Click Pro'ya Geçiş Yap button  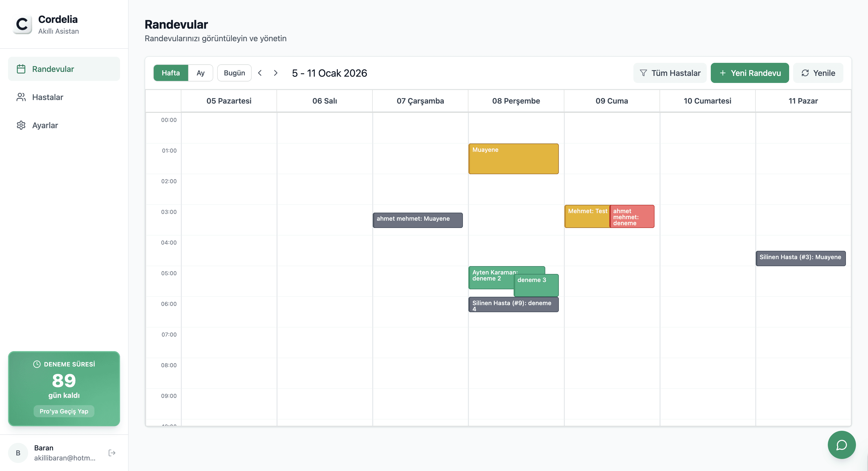tap(64, 411)
